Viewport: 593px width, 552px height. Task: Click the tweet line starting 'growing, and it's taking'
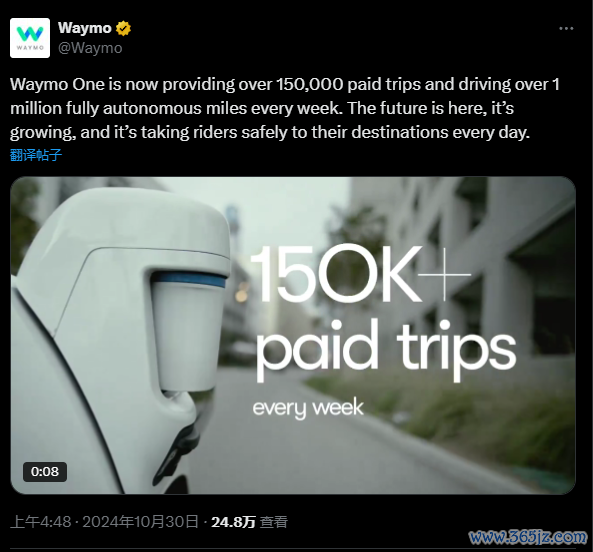tap(270, 133)
